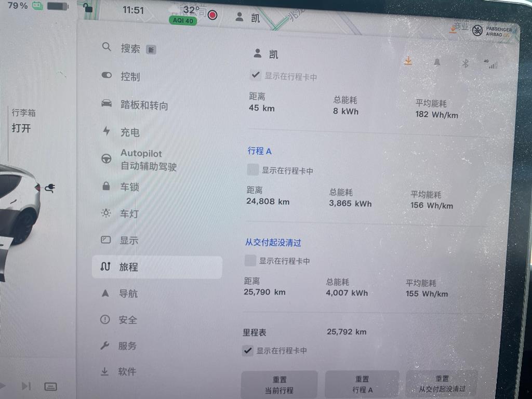Tap the AQI 40 air quality badge
This screenshot has width=532, height=399.
click(183, 20)
